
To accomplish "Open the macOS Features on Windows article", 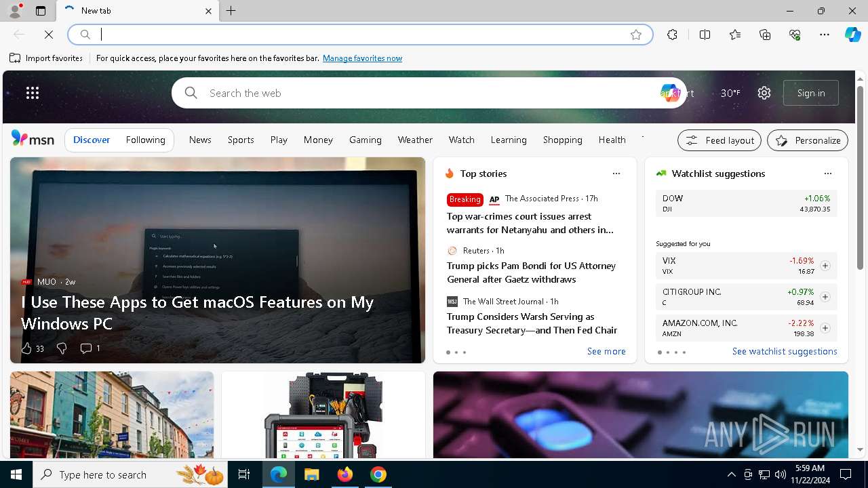I will coord(197,312).
